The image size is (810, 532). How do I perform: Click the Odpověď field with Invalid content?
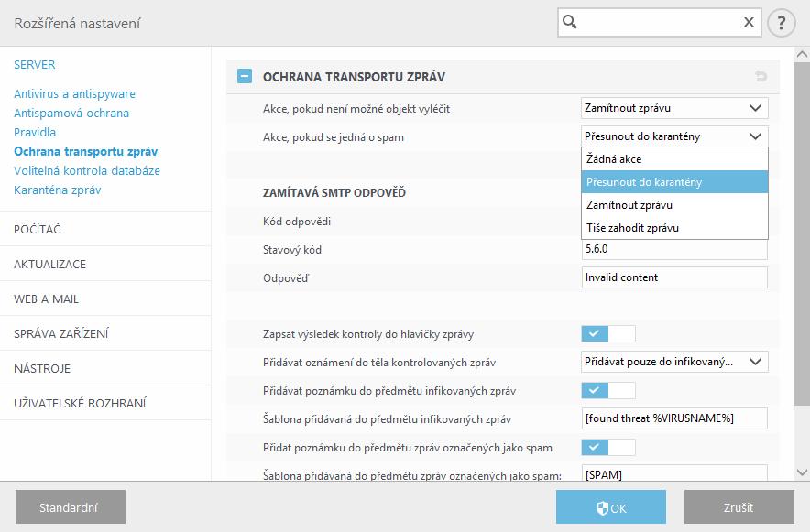click(674, 277)
